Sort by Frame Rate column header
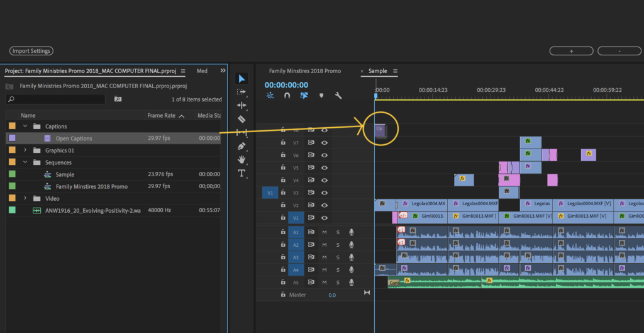The height and width of the screenshot is (333, 644). [x=162, y=116]
